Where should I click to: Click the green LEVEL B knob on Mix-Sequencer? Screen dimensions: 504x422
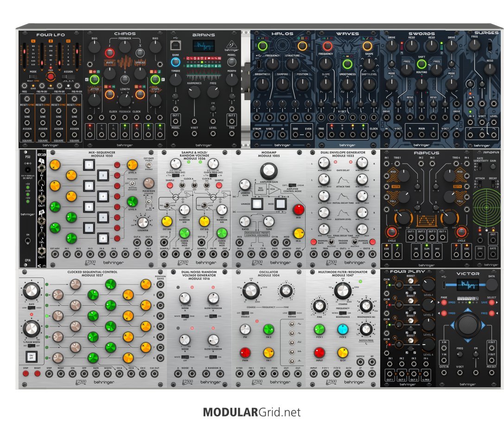coord(132,202)
